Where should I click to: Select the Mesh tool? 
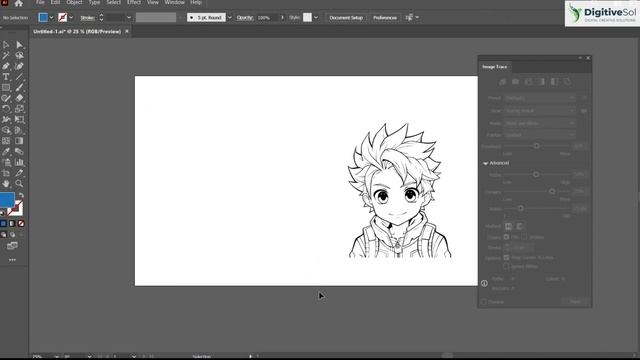(x=6, y=141)
